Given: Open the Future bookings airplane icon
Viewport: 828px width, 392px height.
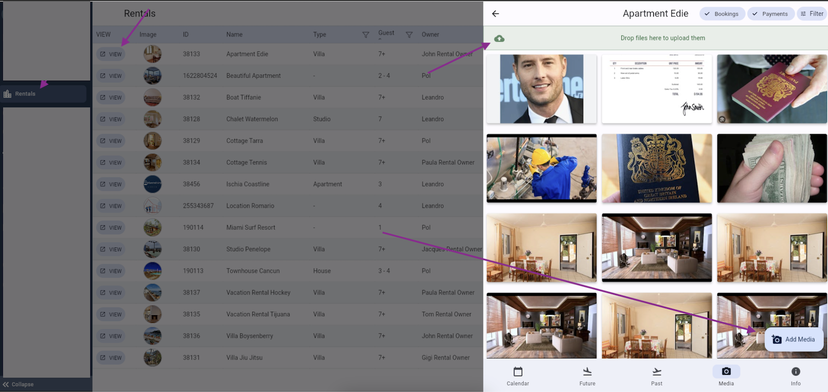Looking at the screenshot, I should (587, 371).
